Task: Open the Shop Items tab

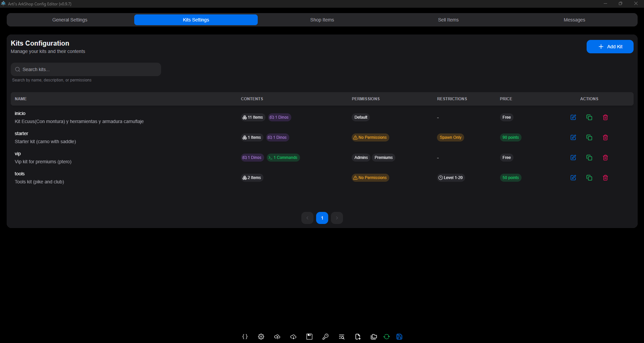Action: tap(322, 20)
